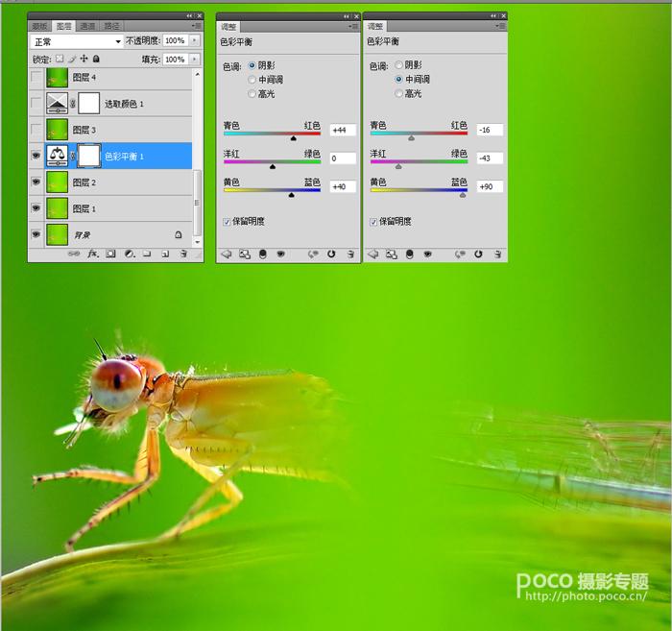672x631 pixels.
Task: Click 青色-红色 slider set to +44
Action: coord(272,134)
